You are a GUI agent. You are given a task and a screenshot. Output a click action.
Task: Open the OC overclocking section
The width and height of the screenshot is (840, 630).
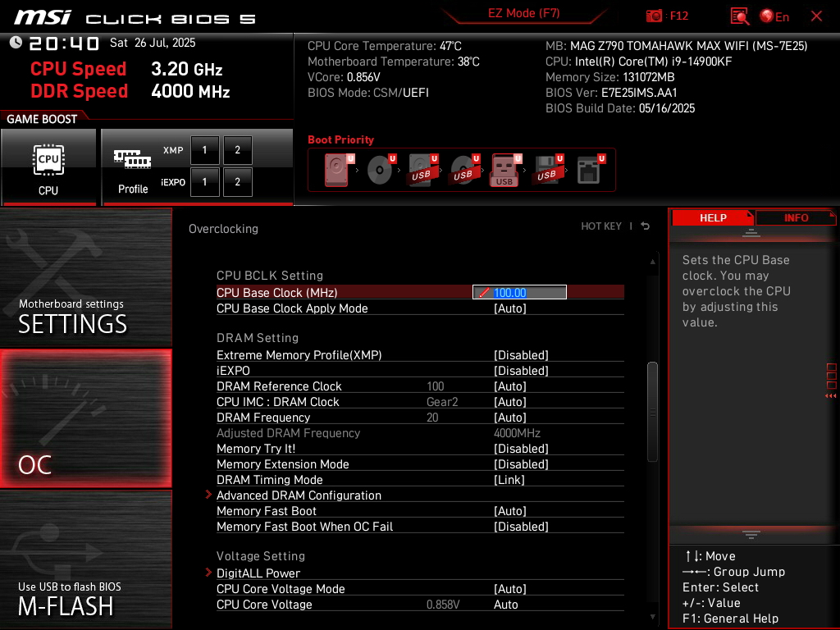pos(85,419)
